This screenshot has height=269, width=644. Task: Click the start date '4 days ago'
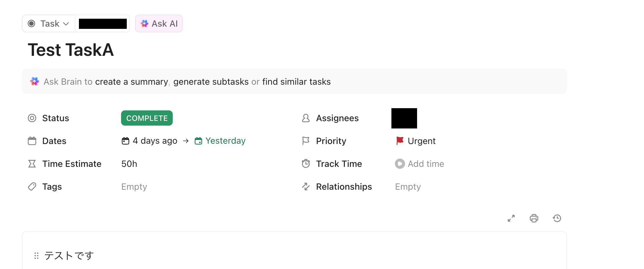coord(150,141)
